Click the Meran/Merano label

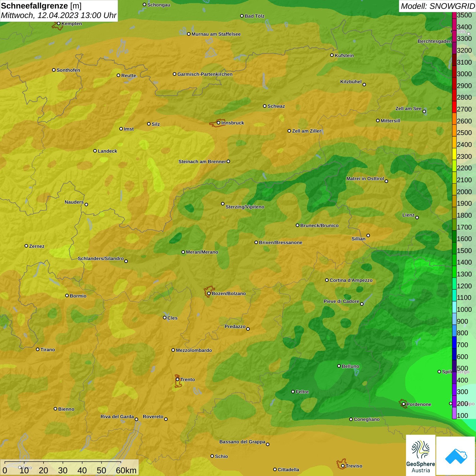[x=202, y=252]
